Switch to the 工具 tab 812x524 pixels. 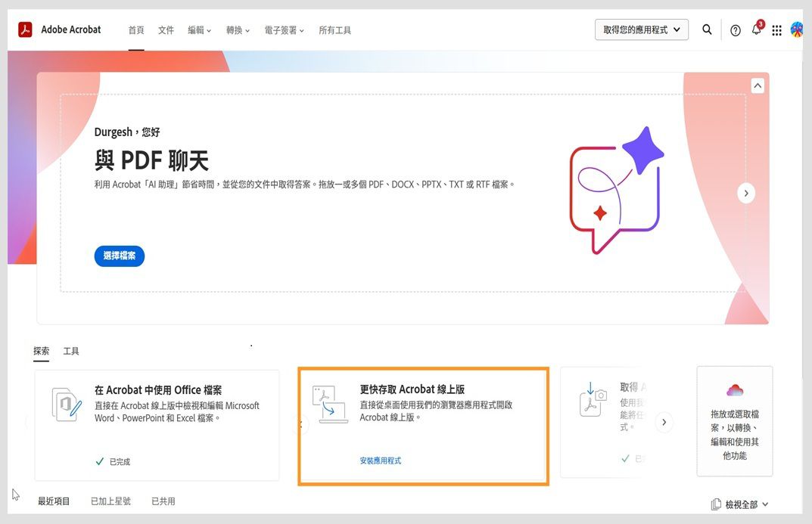72,351
